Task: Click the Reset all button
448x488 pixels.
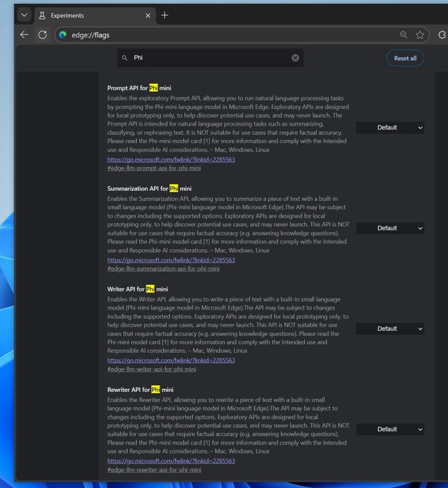Action: 405,58
